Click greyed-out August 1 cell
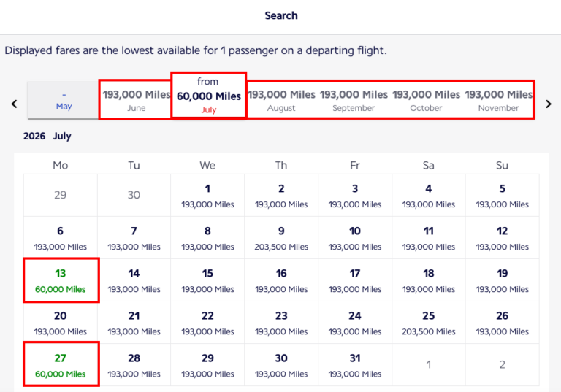The image size is (561, 392). pos(429,365)
